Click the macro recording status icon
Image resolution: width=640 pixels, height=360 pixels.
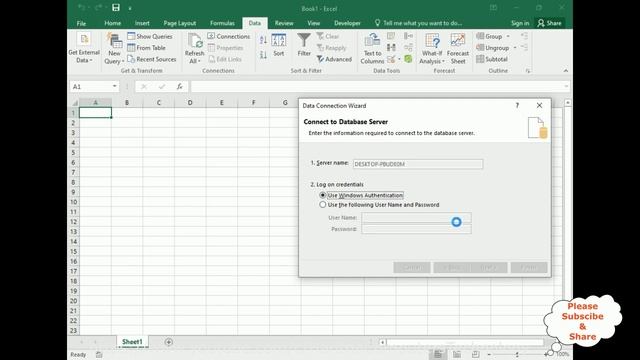99,355
